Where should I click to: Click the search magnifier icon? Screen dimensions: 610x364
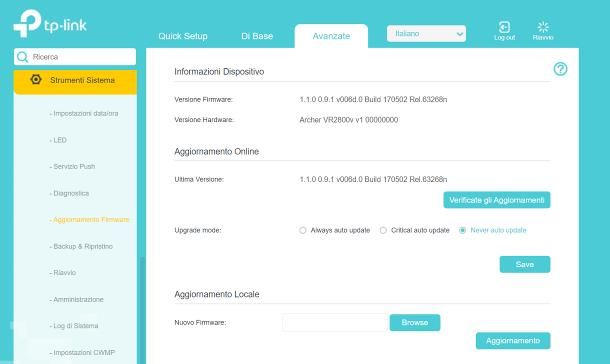pyautogui.click(x=23, y=57)
